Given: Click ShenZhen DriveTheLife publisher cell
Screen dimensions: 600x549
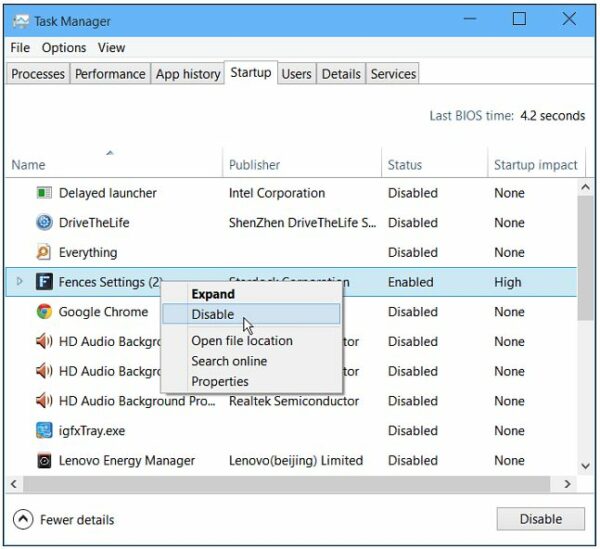Looking at the screenshot, I should click(302, 223).
